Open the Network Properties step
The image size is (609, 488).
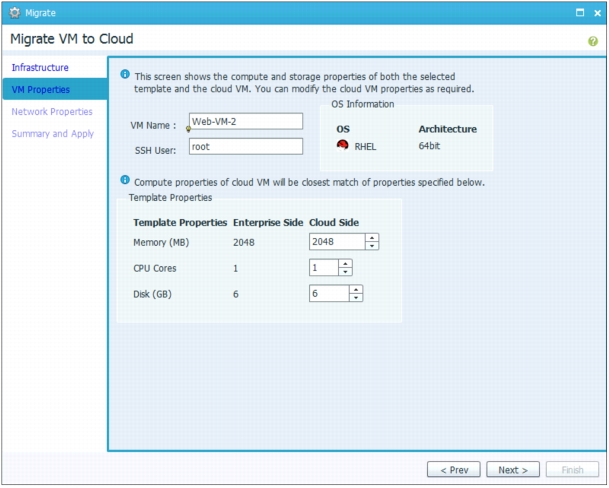[52, 112]
